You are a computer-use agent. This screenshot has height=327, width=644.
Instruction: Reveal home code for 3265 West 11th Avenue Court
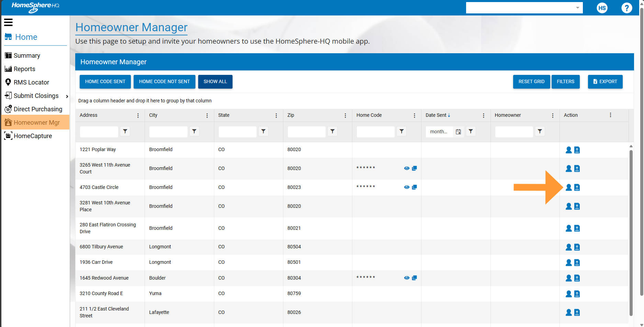pos(407,168)
